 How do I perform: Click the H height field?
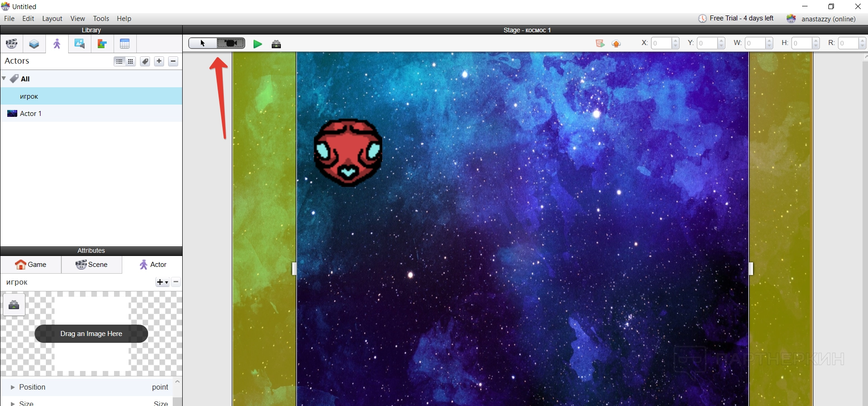[x=802, y=43]
